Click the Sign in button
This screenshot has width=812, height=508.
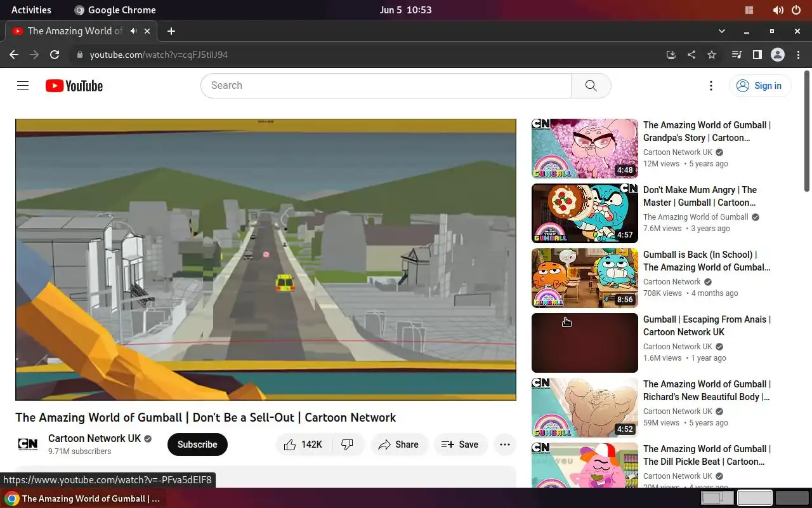760,86
